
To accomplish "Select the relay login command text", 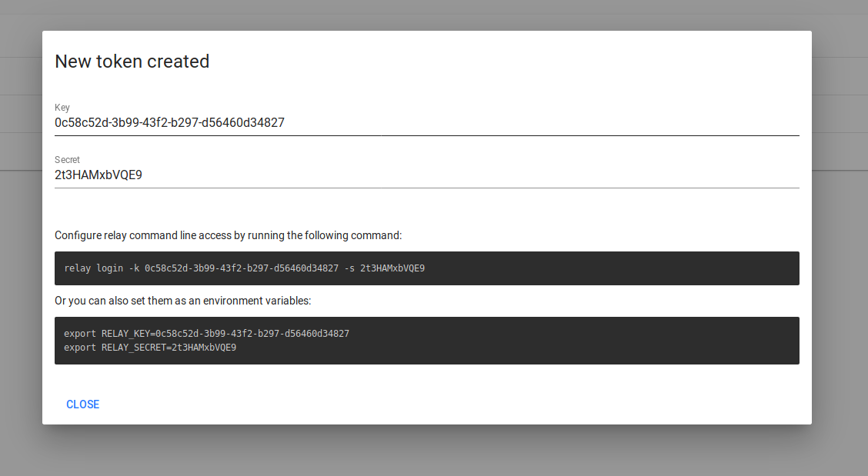I will 244,268.
